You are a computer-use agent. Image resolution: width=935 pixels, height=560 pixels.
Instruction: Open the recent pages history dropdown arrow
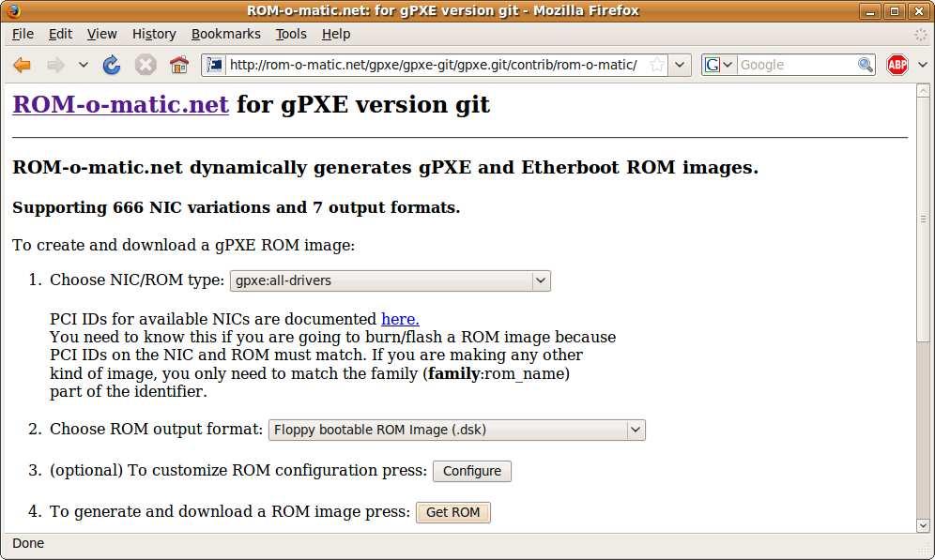tap(83, 65)
